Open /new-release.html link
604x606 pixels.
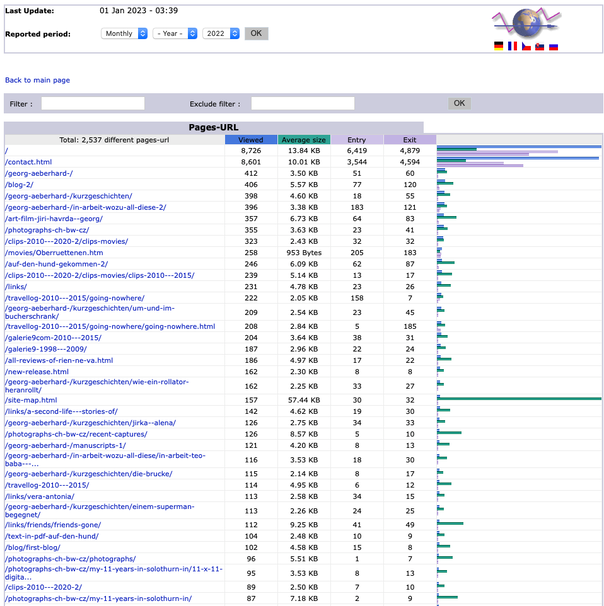pos(37,372)
